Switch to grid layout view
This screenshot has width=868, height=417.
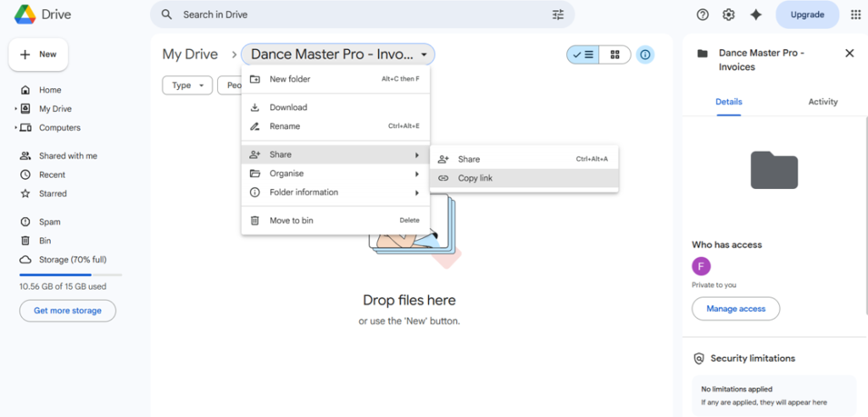pos(615,54)
